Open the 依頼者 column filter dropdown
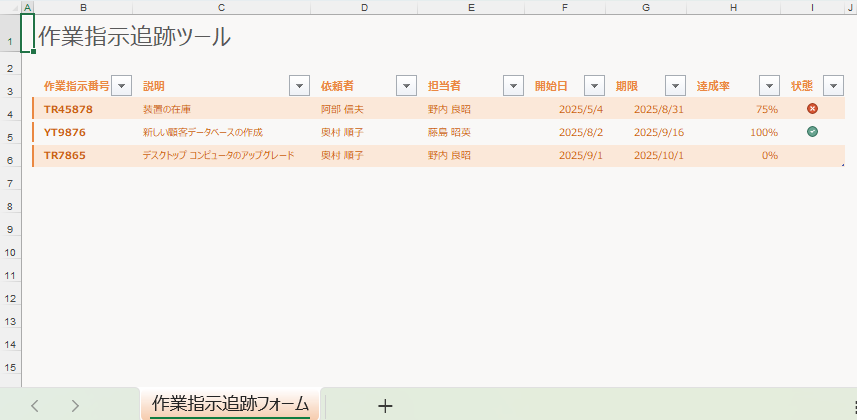 click(406, 86)
